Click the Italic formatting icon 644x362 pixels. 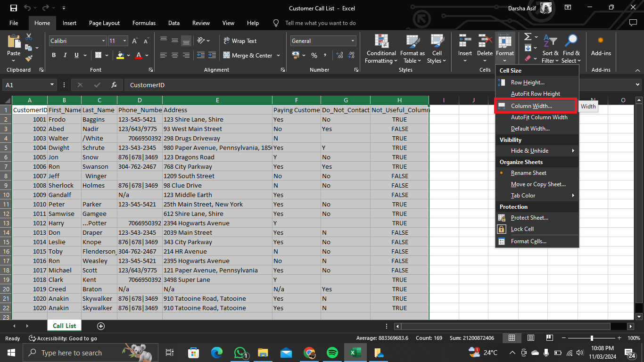[x=65, y=55]
